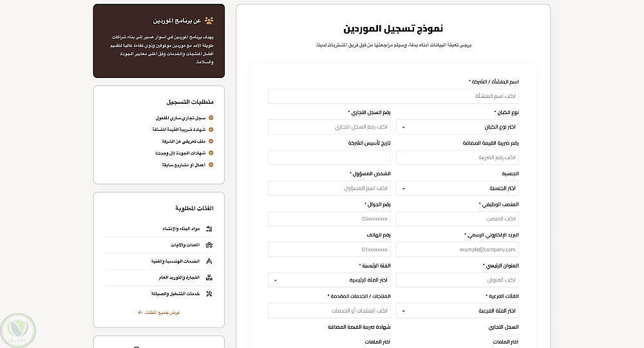
Task: Click the general trade and supply icon
Action: click(209, 278)
